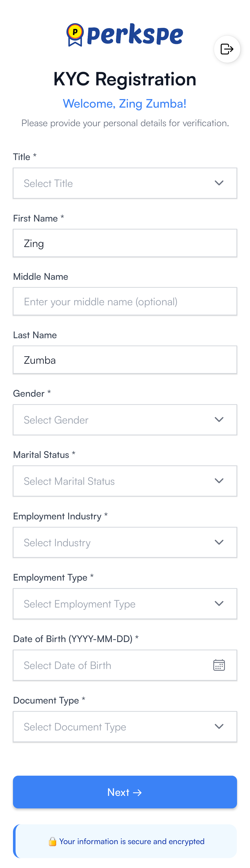Click the logout icon button
The image size is (250, 868).
point(227,49)
